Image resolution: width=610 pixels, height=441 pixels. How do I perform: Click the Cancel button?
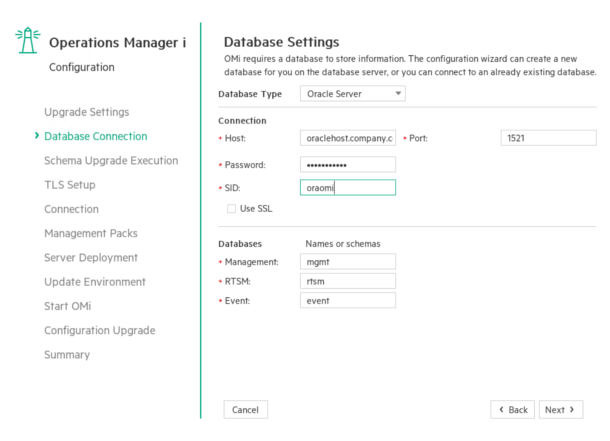point(245,410)
